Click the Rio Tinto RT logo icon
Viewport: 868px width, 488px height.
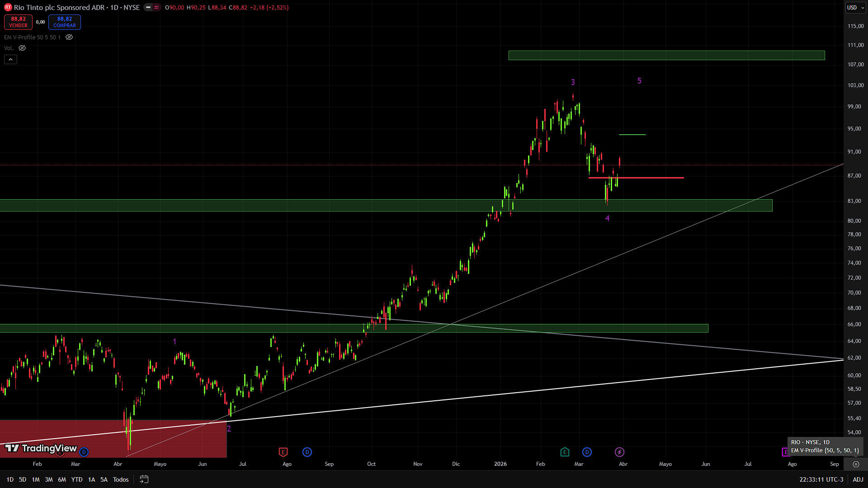point(8,7)
